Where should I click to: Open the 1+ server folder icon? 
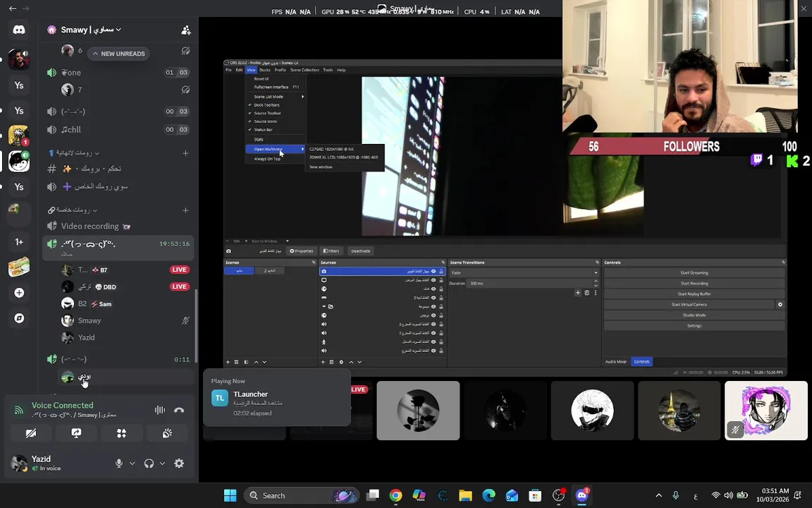[x=19, y=241]
